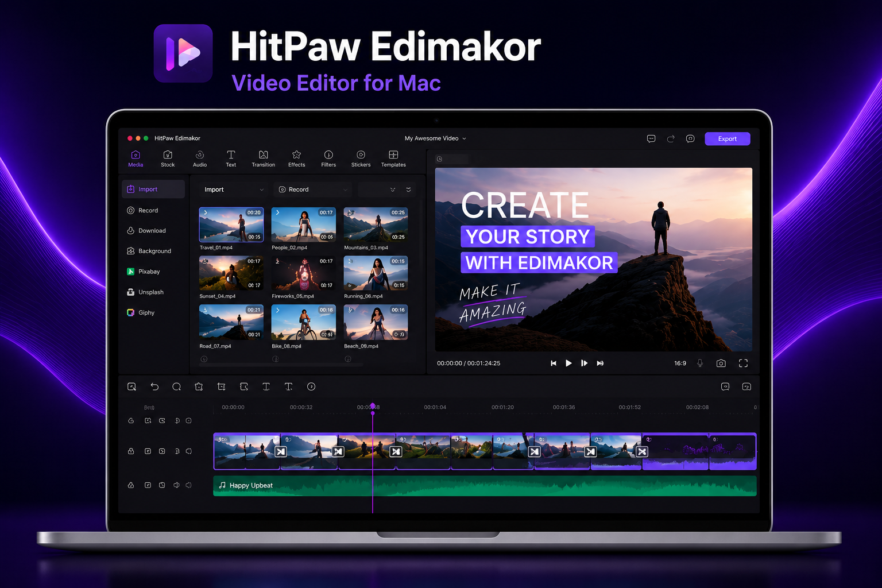
Task: Click the circular speed icon in timeline toolbar
Action: pyautogui.click(x=311, y=386)
